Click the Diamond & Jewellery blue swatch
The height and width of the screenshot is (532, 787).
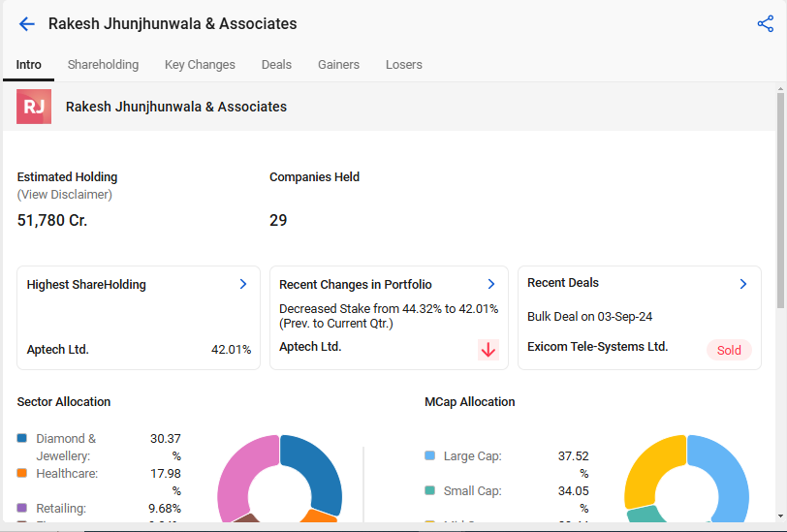(x=21, y=438)
